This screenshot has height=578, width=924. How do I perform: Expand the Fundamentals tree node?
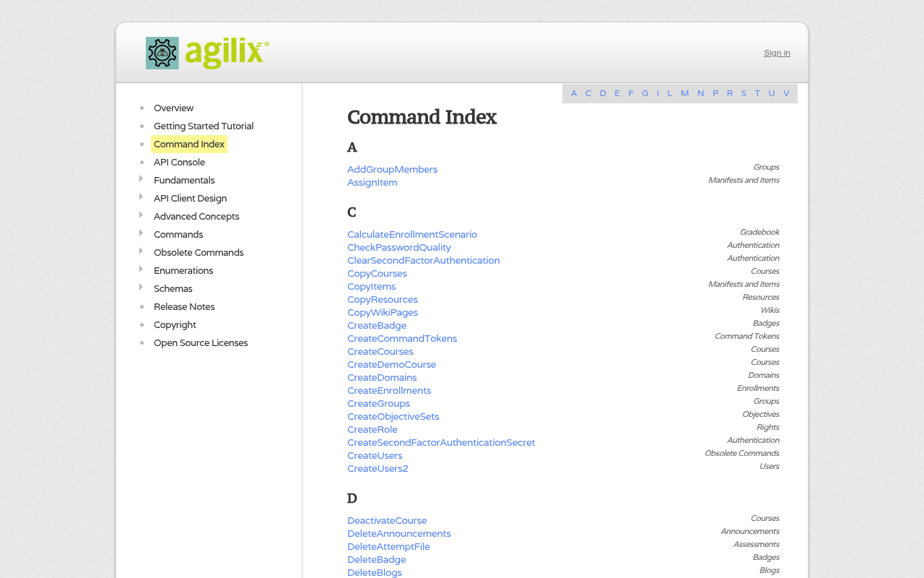[141, 179]
